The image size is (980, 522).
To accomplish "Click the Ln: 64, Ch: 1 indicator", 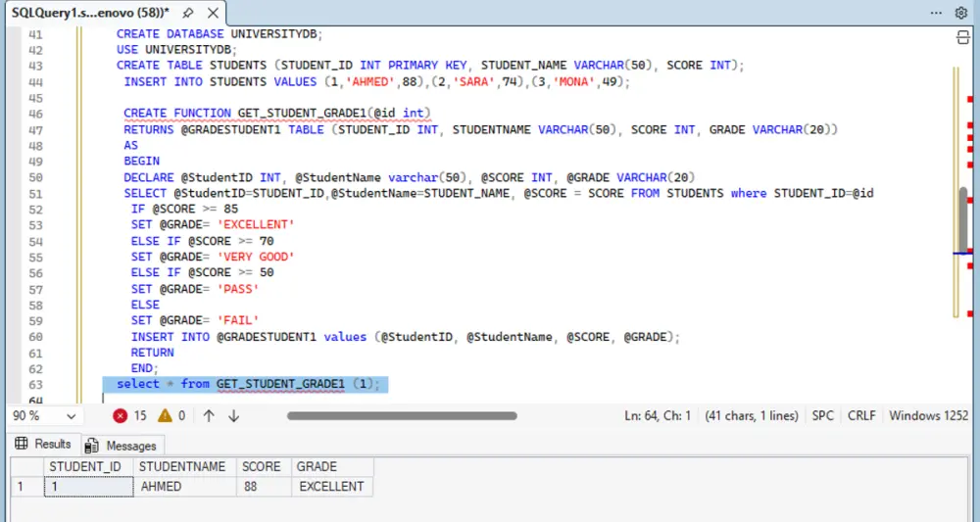I will tap(658, 416).
